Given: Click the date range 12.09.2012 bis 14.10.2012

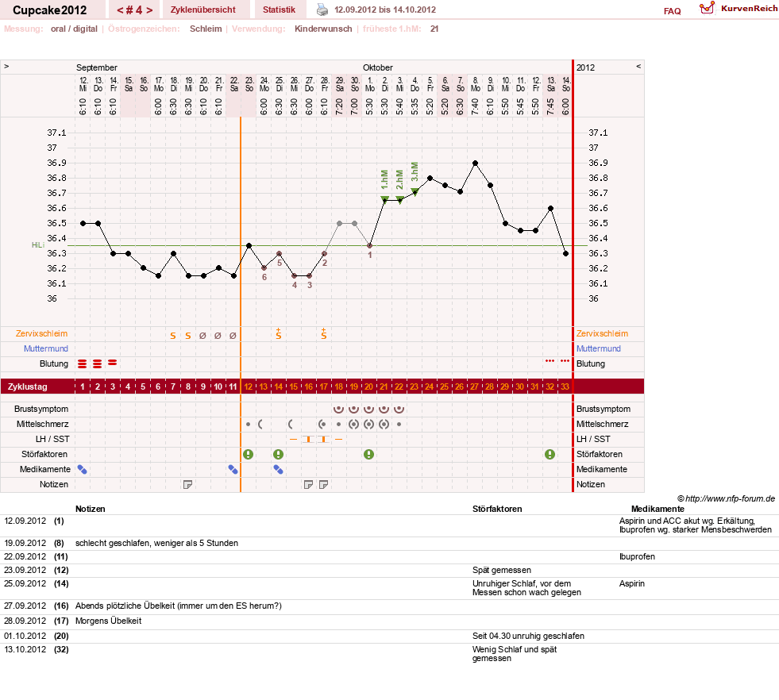Looking at the screenshot, I should pos(385,10).
